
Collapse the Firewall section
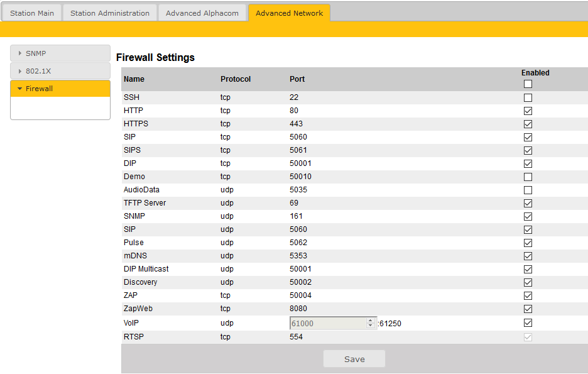click(60, 89)
